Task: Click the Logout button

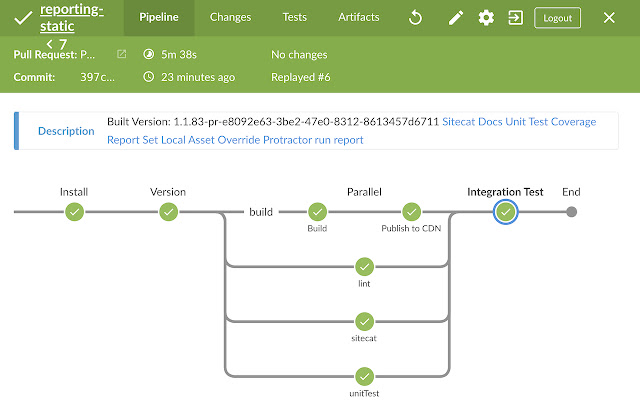Action: coord(557,18)
